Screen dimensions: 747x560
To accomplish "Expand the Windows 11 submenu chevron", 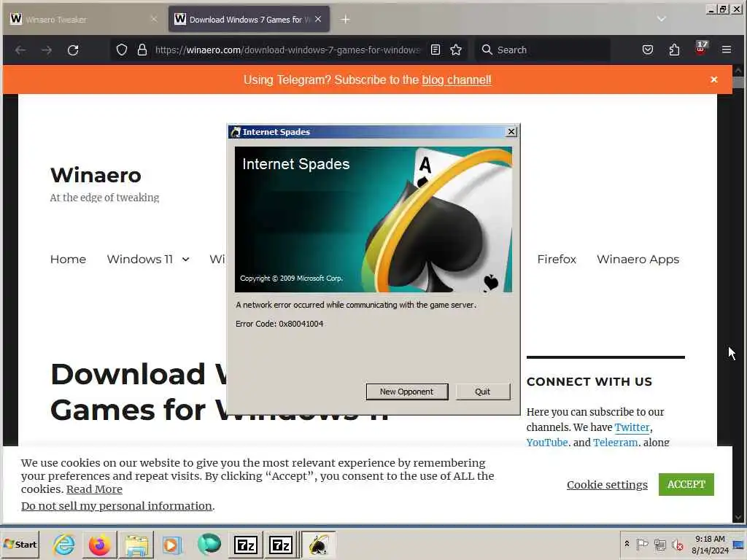I will [x=186, y=260].
